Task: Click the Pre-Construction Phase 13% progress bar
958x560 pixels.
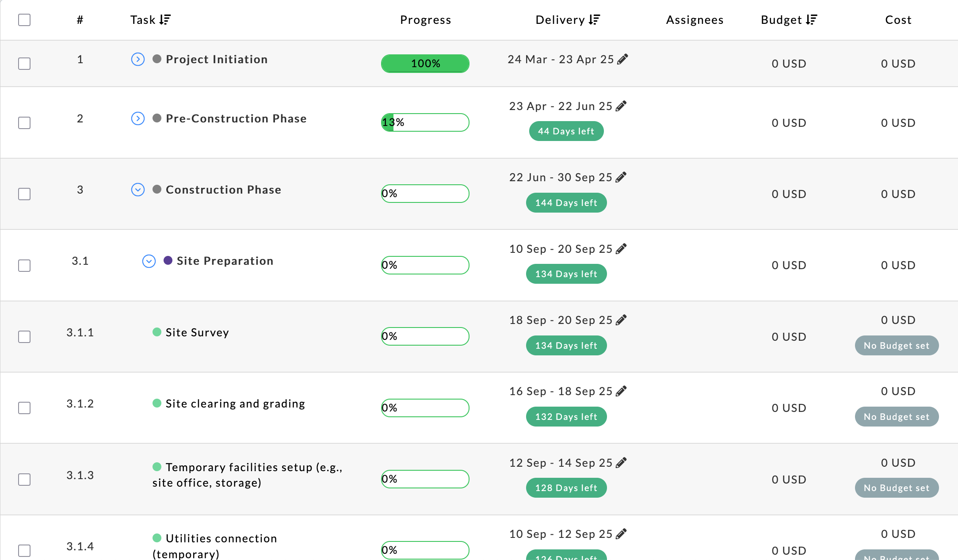Action: (425, 122)
